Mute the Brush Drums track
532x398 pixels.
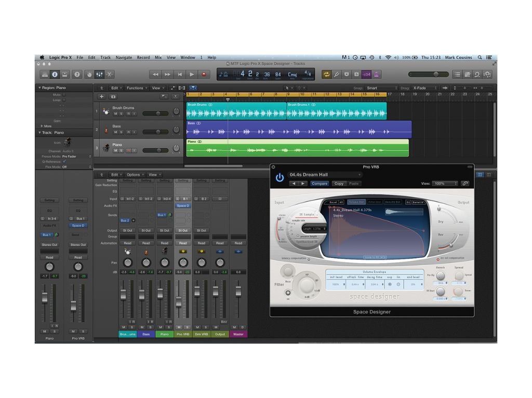coord(116,114)
